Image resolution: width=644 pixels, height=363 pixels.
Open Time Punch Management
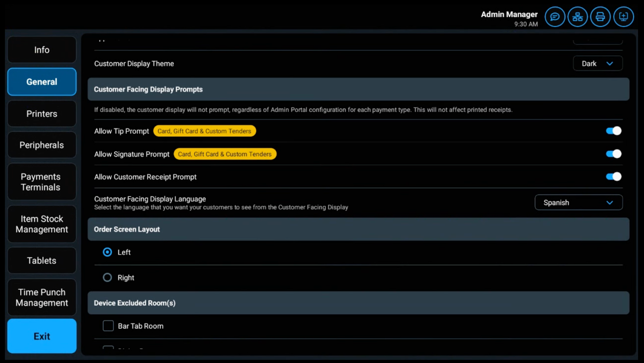pyautogui.click(x=42, y=297)
